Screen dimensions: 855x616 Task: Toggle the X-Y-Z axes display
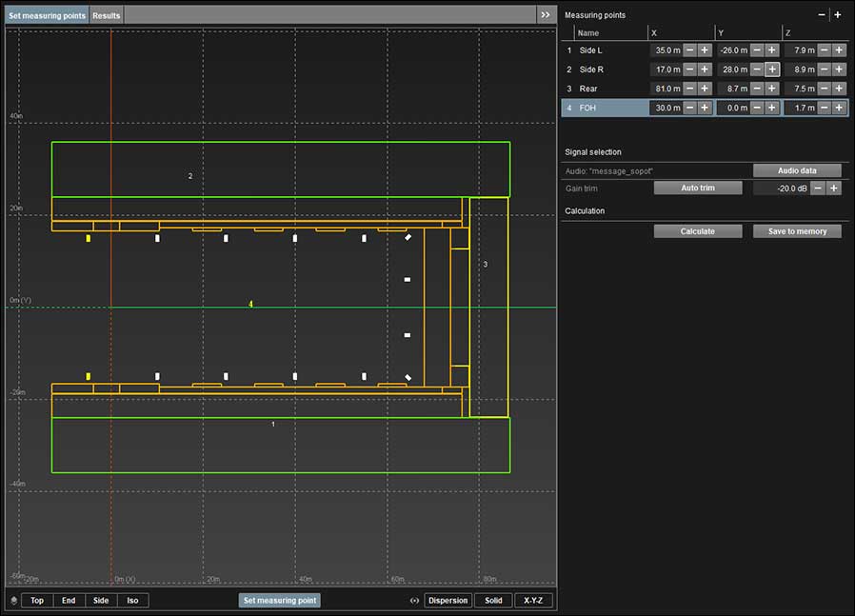tap(533, 601)
